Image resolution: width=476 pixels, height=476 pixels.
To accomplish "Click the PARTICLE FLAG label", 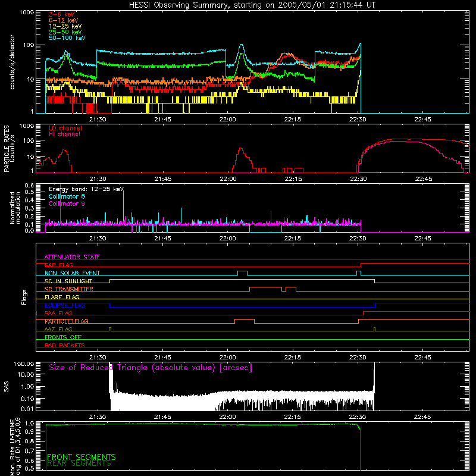I will coord(67,321).
